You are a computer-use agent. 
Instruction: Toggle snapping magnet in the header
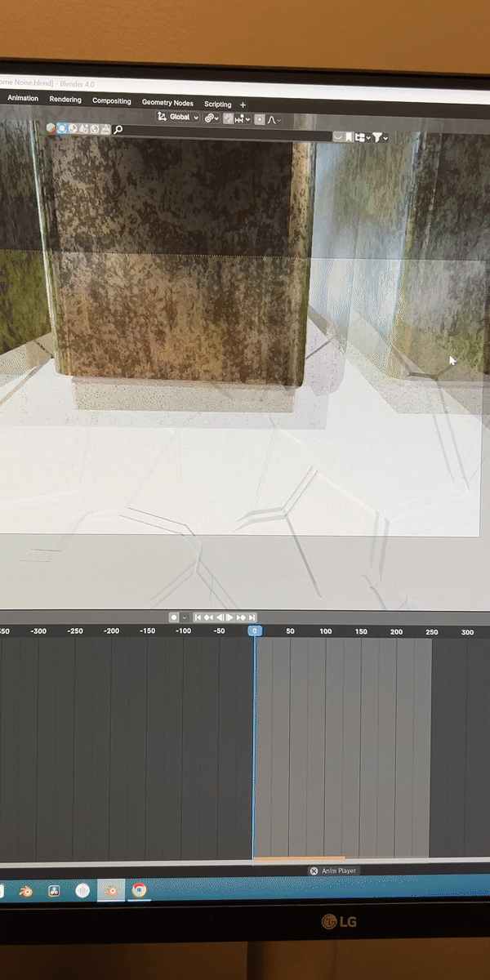pyautogui.click(x=229, y=118)
